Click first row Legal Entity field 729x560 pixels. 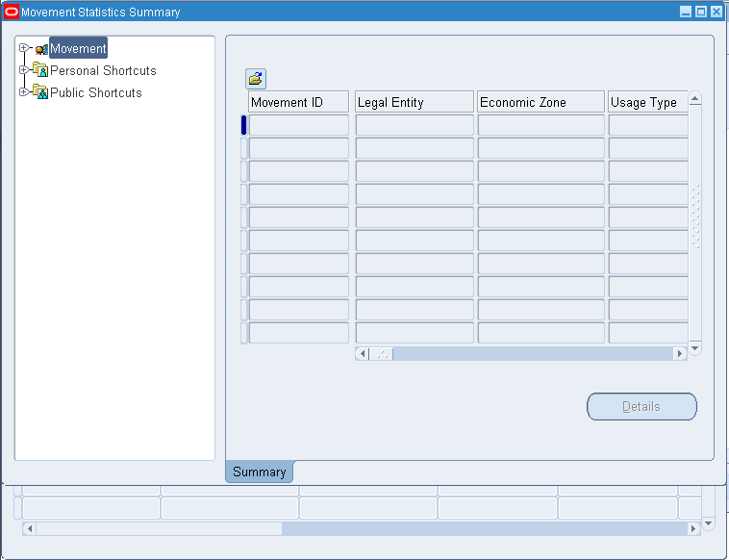click(x=415, y=125)
